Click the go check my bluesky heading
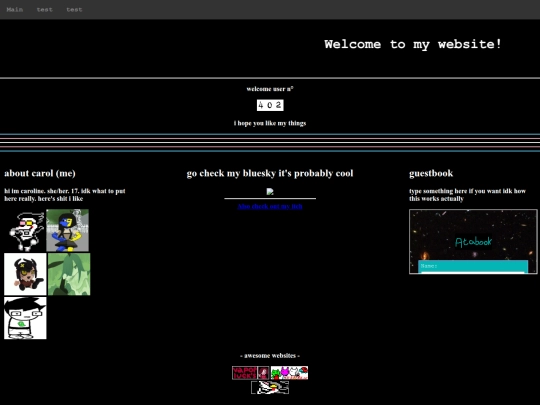Viewport: 540px width, 405px height. 270,173
